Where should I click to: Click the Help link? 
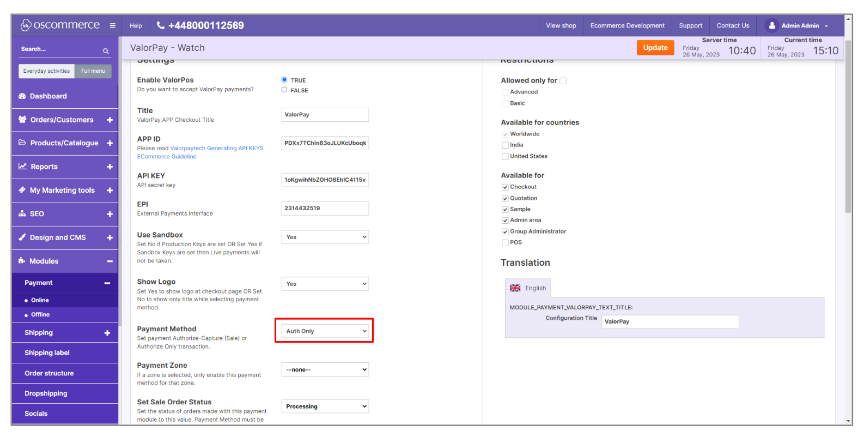click(x=136, y=26)
